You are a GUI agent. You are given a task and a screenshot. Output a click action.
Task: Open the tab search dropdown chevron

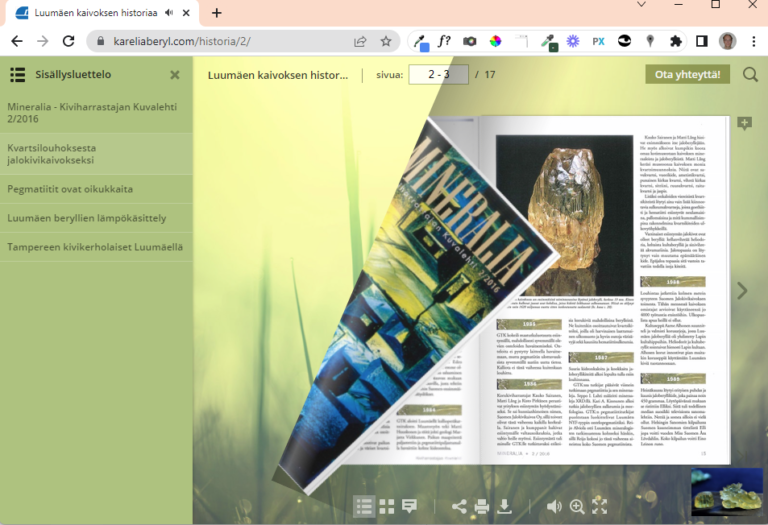coord(641,4)
